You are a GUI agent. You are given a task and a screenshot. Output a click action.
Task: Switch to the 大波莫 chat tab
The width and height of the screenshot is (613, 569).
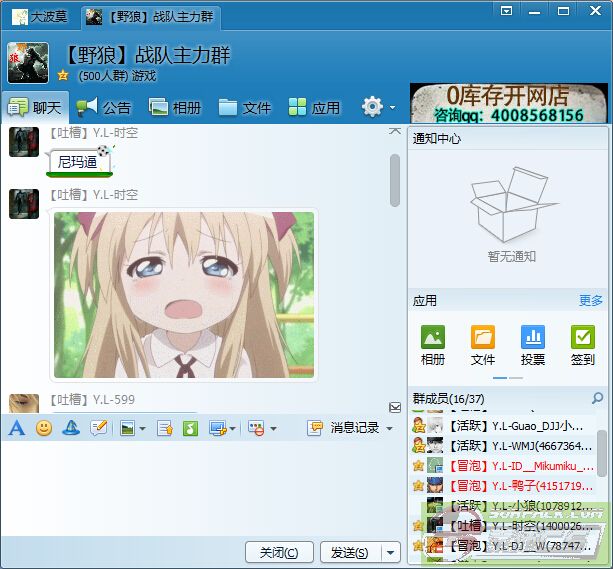pos(39,16)
